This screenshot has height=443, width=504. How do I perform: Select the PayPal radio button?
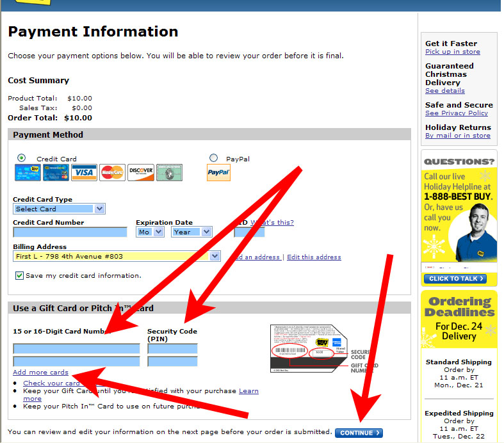click(x=213, y=157)
